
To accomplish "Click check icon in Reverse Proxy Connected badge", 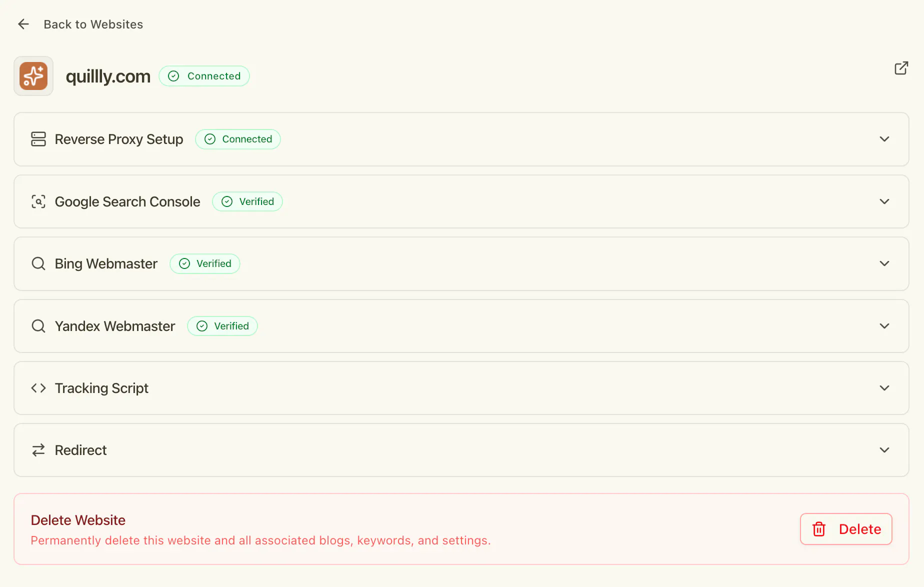I will [x=210, y=139].
